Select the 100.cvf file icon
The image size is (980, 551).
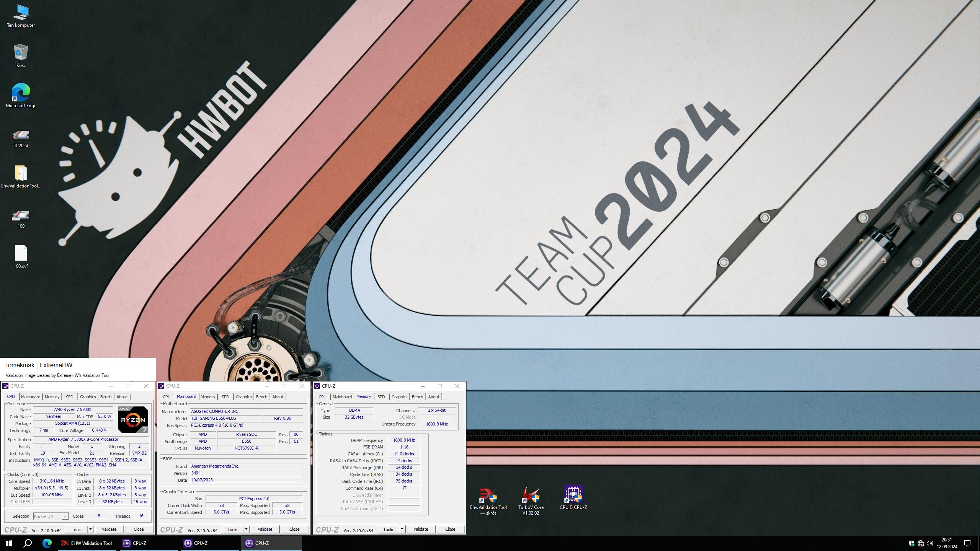pyautogui.click(x=21, y=257)
